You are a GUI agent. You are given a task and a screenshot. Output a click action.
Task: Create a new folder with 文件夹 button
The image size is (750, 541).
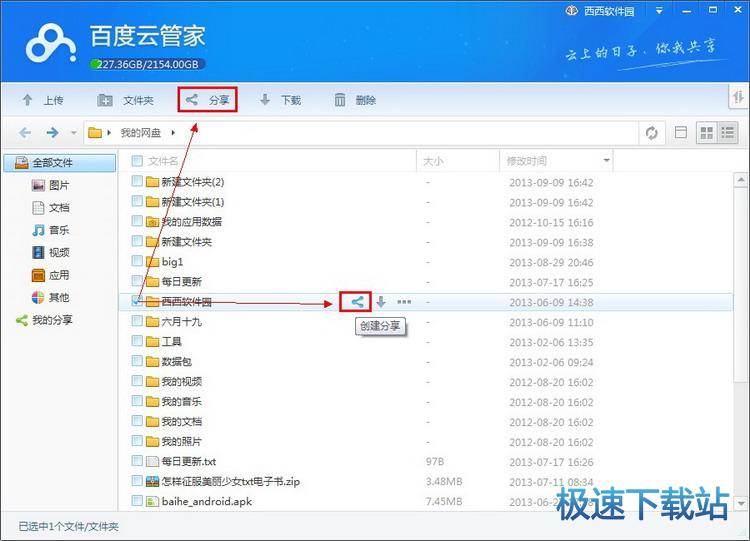coord(125,100)
